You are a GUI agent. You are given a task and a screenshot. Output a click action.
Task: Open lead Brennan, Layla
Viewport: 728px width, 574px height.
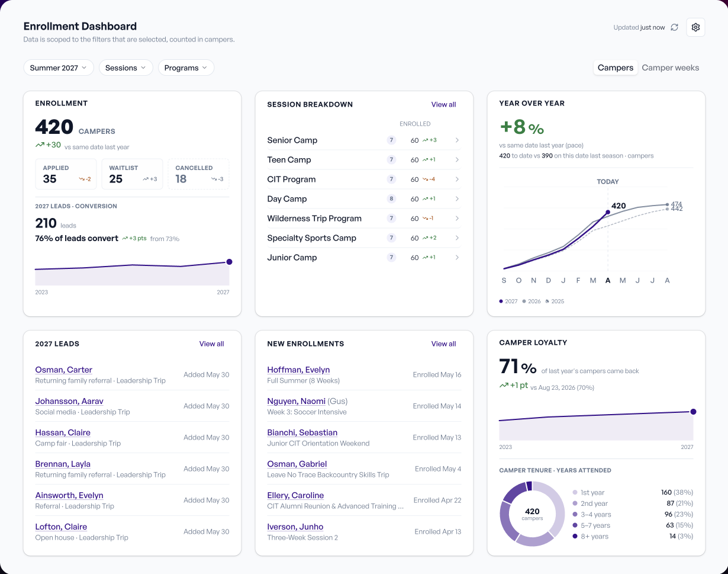[63, 464]
